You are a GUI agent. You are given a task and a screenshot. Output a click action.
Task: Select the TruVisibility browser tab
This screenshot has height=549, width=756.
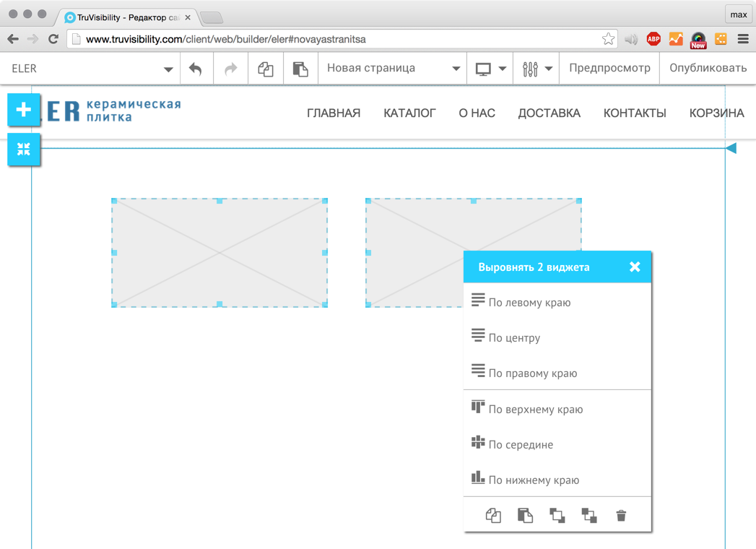click(x=127, y=17)
